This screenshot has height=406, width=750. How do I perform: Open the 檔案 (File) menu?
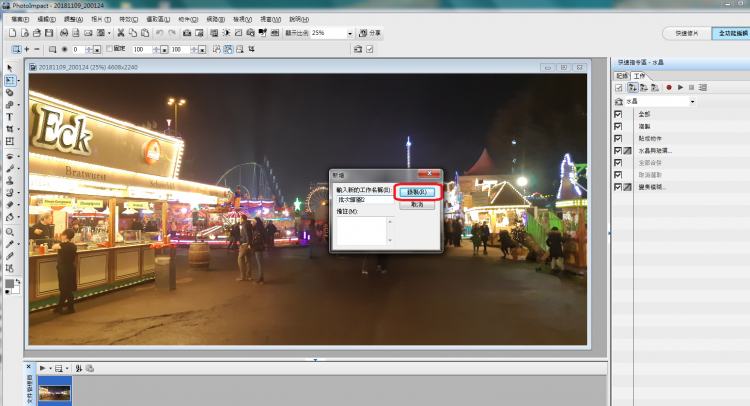[19, 19]
